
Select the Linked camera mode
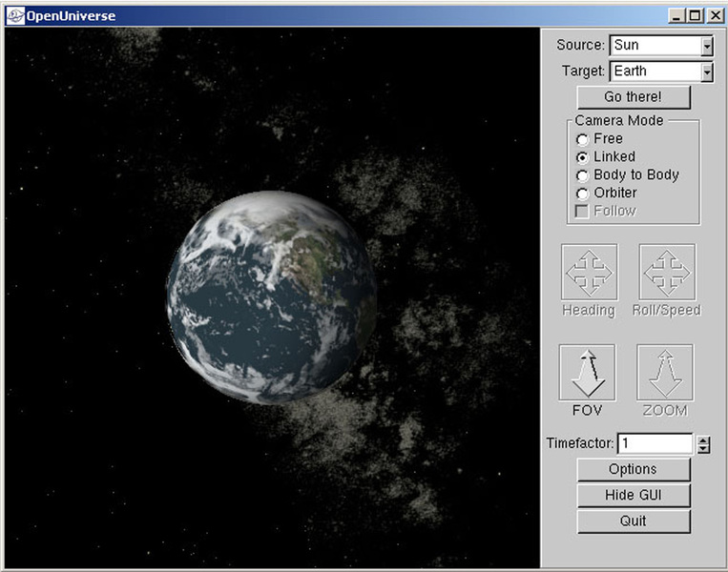point(582,157)
